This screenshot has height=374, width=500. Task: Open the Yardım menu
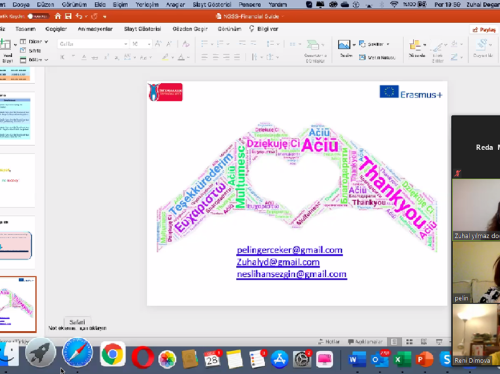click(x=278, y=4)
